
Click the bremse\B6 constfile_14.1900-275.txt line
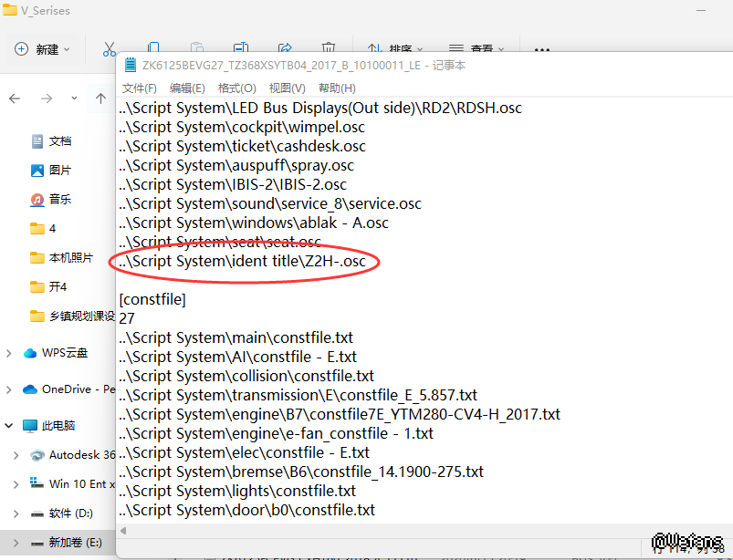(301, 472)
